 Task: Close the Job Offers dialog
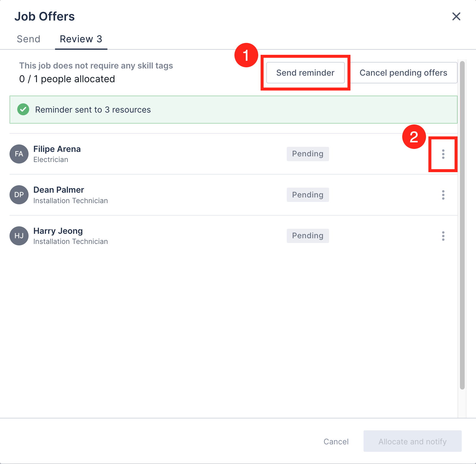[456, 17]
